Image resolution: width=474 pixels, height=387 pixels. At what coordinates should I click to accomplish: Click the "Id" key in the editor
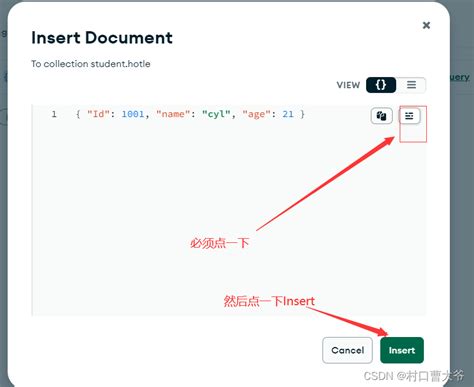pyautogui.click(x=98, y=114)
